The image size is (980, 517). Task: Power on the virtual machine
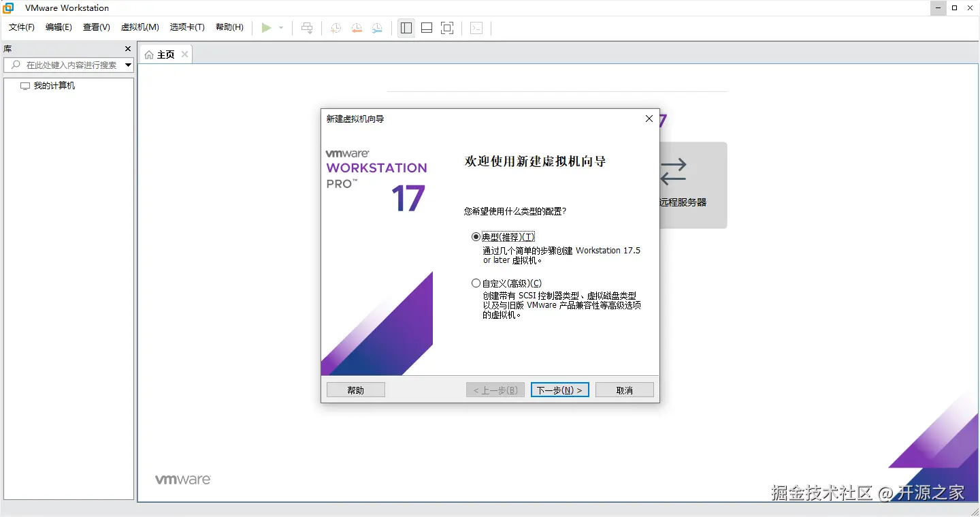coord(267,27)
